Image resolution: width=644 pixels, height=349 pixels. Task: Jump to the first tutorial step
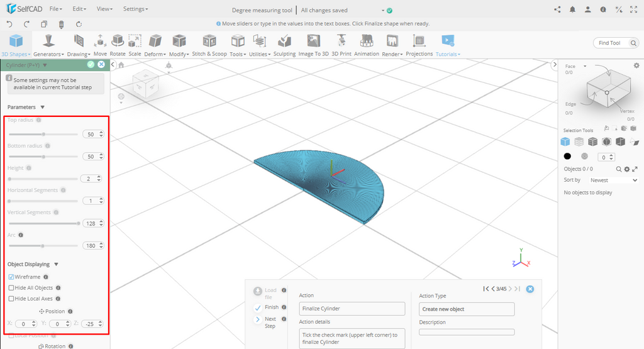click(x=486, y=289)
